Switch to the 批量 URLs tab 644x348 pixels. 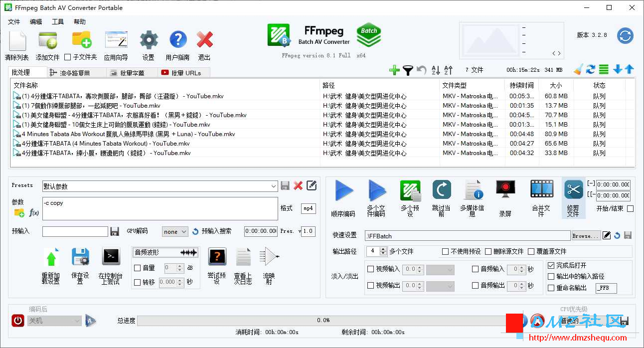(x=183, y=73)
